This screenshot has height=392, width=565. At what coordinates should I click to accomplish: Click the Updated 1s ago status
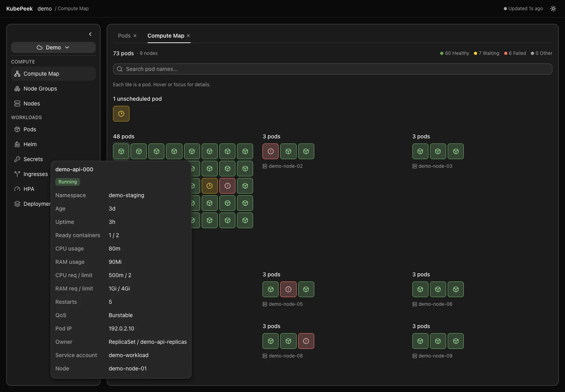[x=523, y=9]
